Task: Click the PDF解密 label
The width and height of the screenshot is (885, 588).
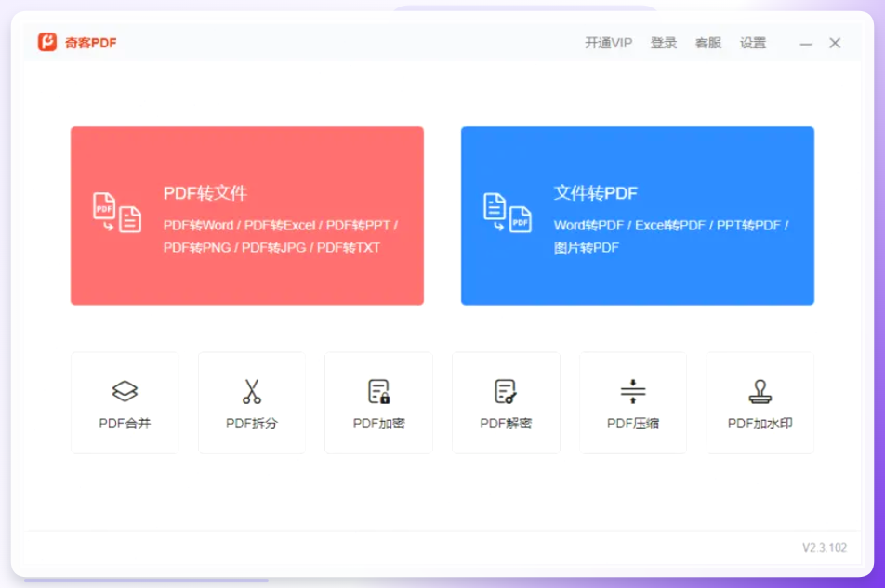Action: click(x=506, y=424)
